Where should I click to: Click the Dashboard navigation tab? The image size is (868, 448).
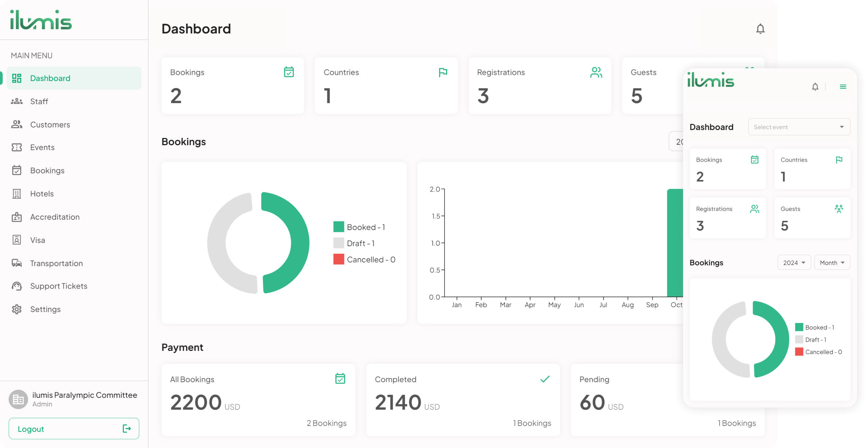click(73, 78)
